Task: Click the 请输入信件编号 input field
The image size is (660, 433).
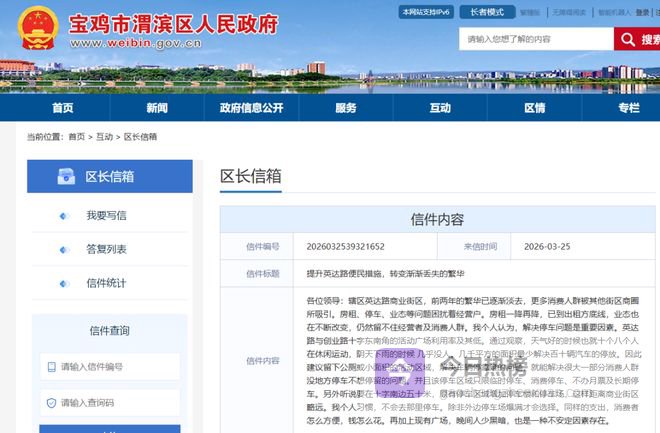Action: [110, 367]
